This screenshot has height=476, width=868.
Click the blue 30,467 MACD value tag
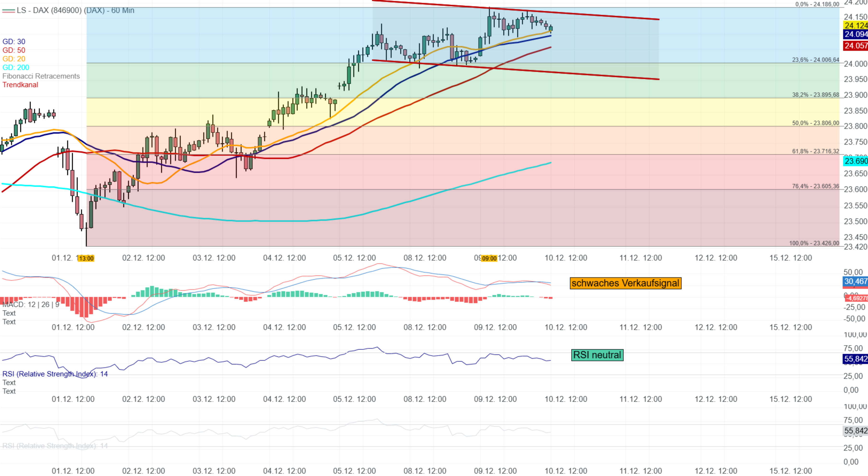(855, 281)
